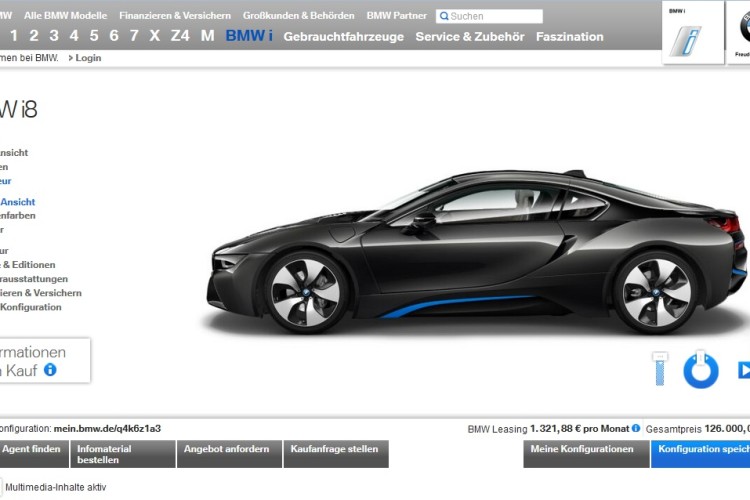Open sidebar ieren & Versichern item
This screenshot has width=750, height=500.
coord(41,293)
